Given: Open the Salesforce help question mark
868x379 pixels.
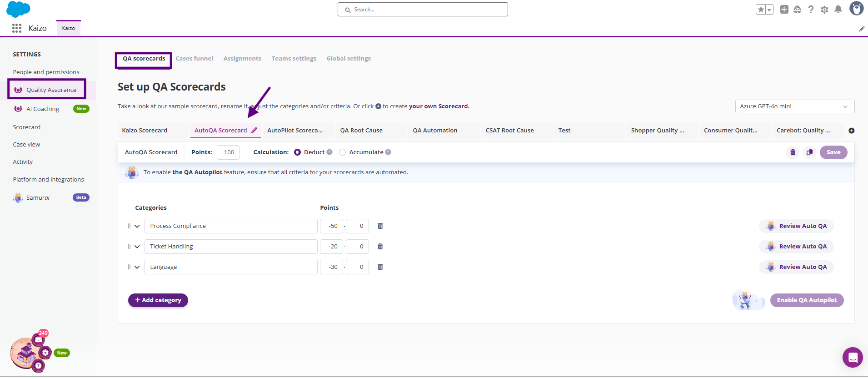Looking at the screenshot, I should [811, 9].
